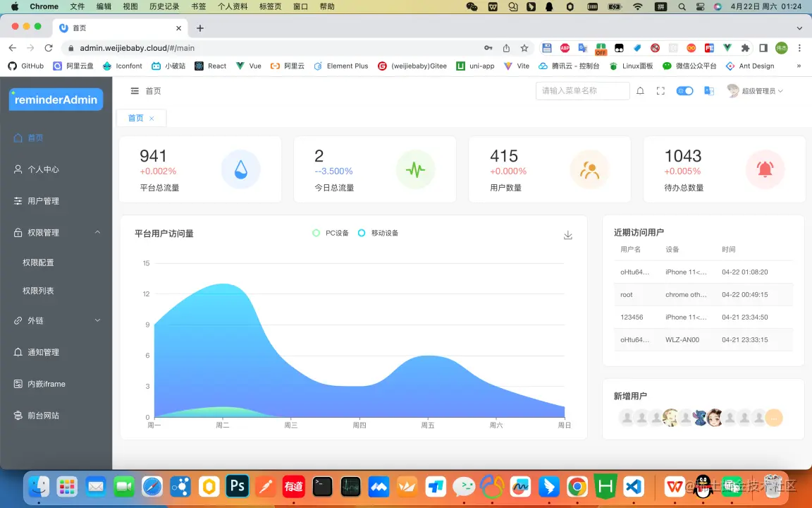Toggle the PC设备 legend series
Image resolution: width=812 pixels, height=508 pixels.
pyautogui.click(x=331, y=234)
